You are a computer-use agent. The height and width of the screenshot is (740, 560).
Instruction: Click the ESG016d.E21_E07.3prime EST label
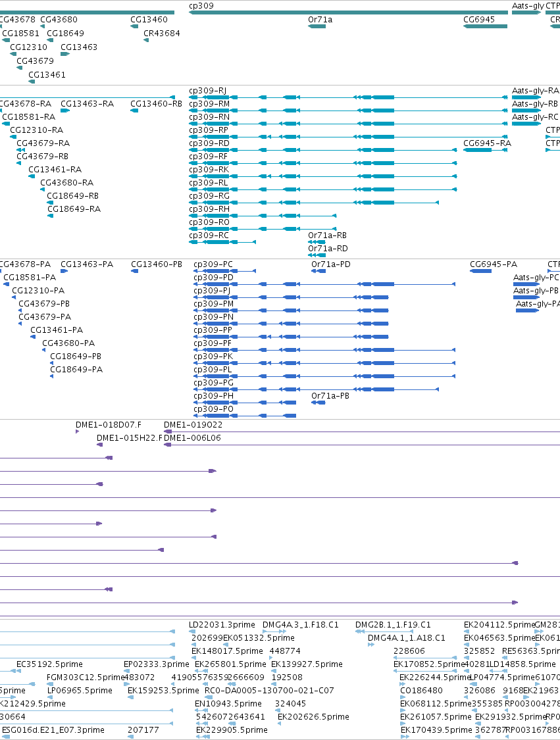click(53, 730)
